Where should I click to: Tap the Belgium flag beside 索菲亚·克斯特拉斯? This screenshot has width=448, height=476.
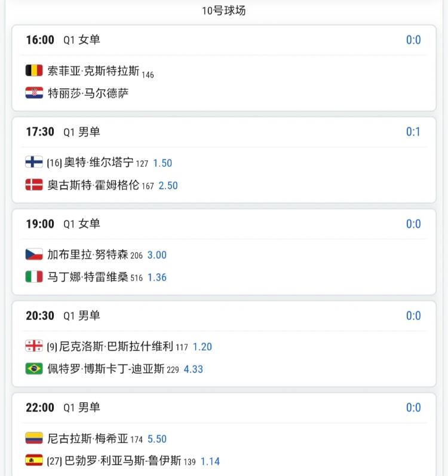tap(34, 71)
